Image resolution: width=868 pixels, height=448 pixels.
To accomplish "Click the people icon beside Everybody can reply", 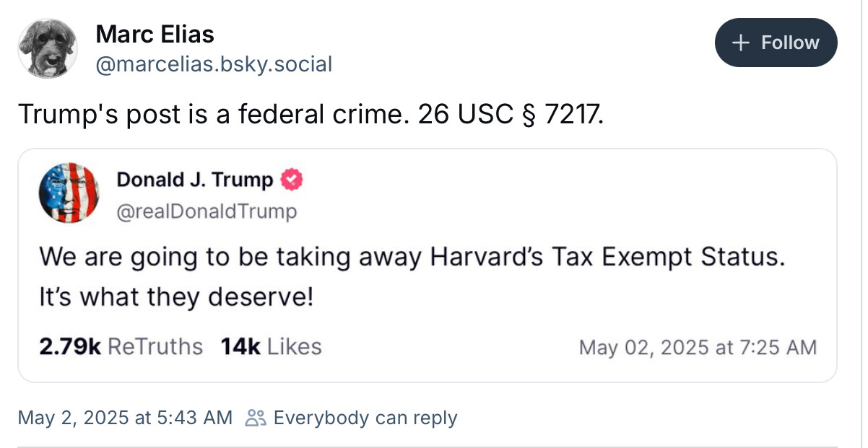I will [256, 418].
